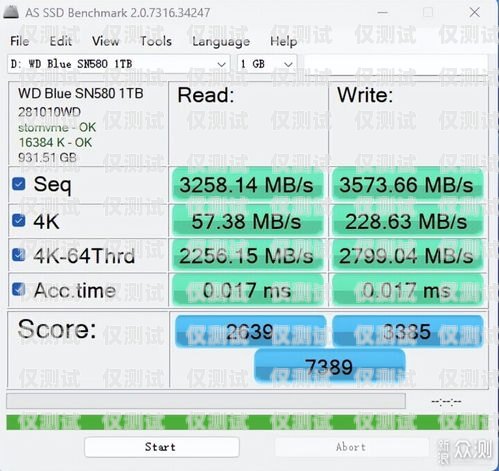The width and height of the screenshot is (499, 471).
Task: Click the Abort button
Action: click(351, 447)
